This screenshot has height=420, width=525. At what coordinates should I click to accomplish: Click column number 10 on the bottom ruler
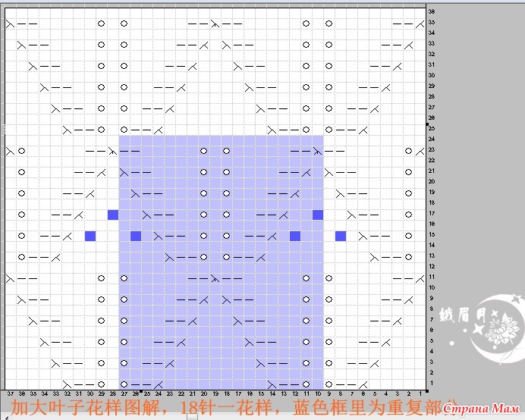pos(318,394)
